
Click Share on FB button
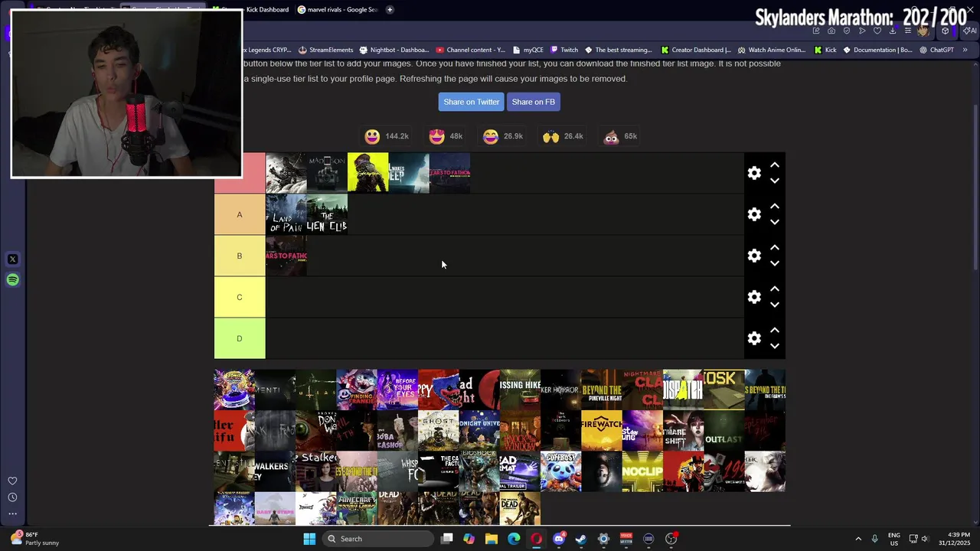click(x=533, y=102)
